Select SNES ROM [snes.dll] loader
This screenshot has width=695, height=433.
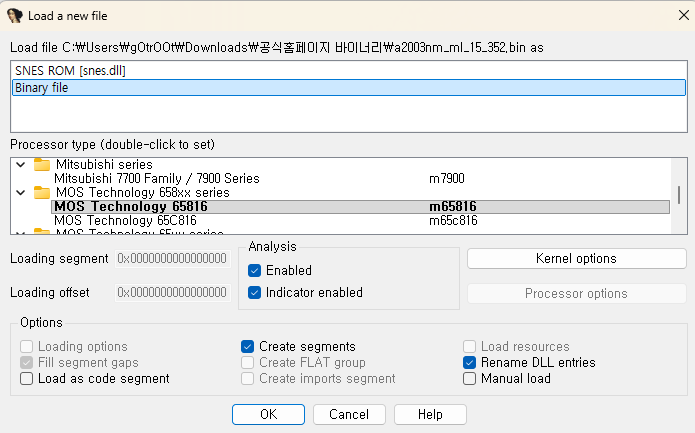coord(348,70)
